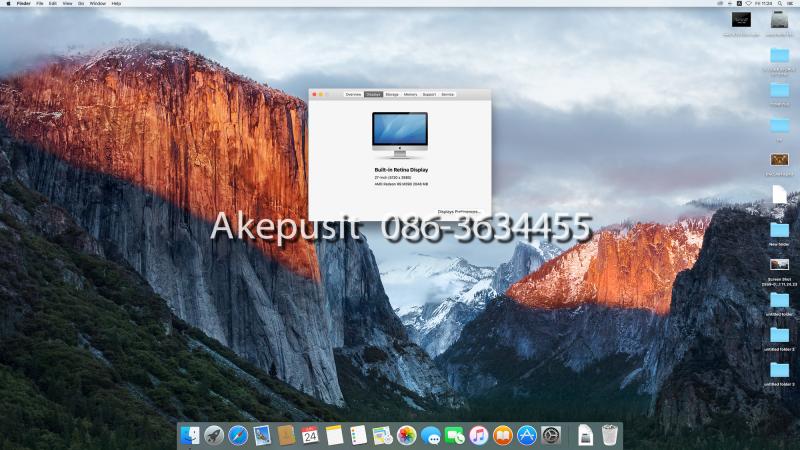Open iBooks from the Dock
Screen dimensions: 800x450
[503, 435]
